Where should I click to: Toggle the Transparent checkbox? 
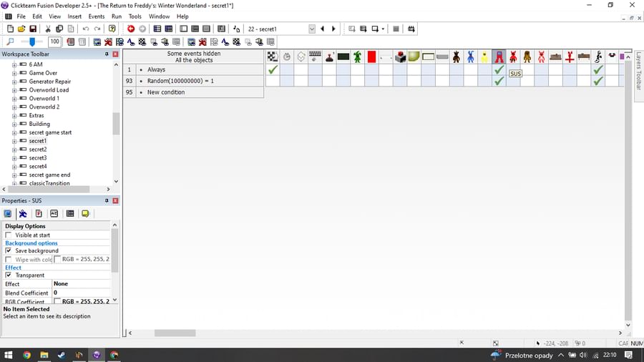(8, 275)
